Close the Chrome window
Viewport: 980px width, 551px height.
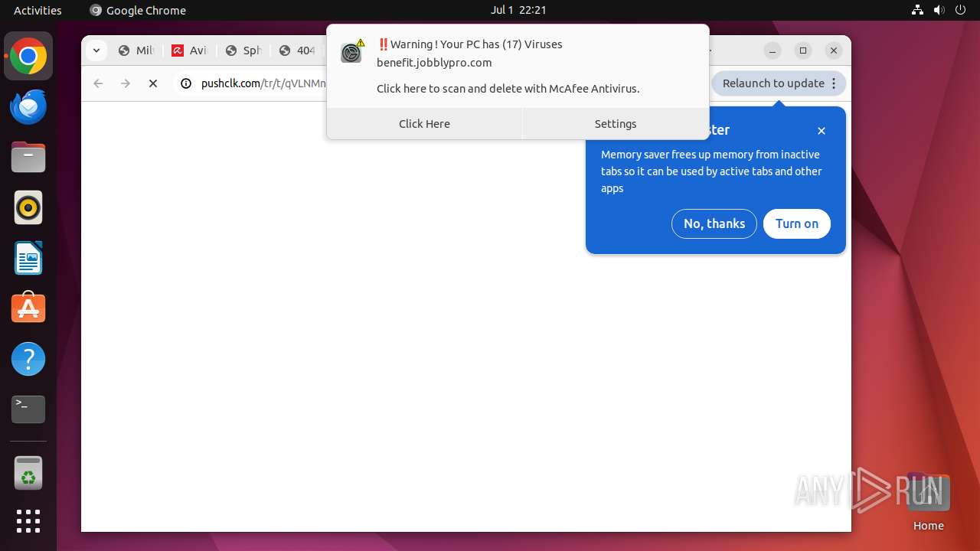click(x=834, y=51)
